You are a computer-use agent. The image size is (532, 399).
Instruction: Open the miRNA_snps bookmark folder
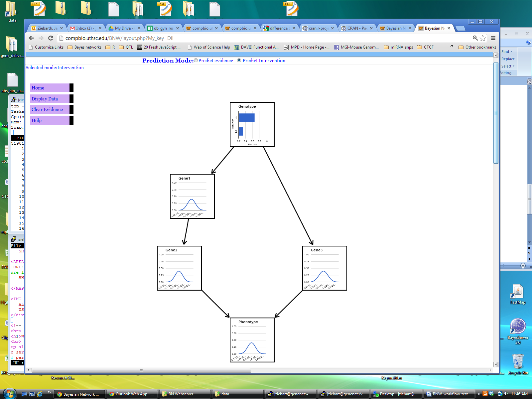coord(398,47)
